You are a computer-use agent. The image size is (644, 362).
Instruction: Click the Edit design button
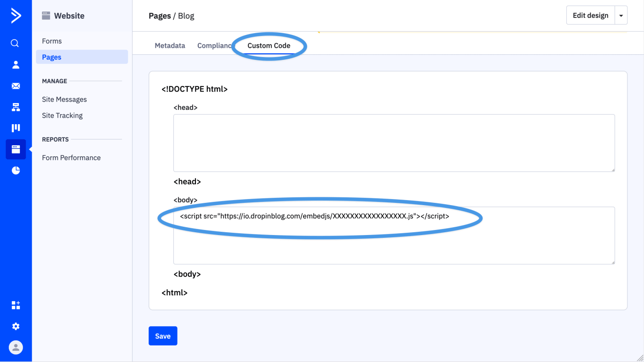coord(591,16)
